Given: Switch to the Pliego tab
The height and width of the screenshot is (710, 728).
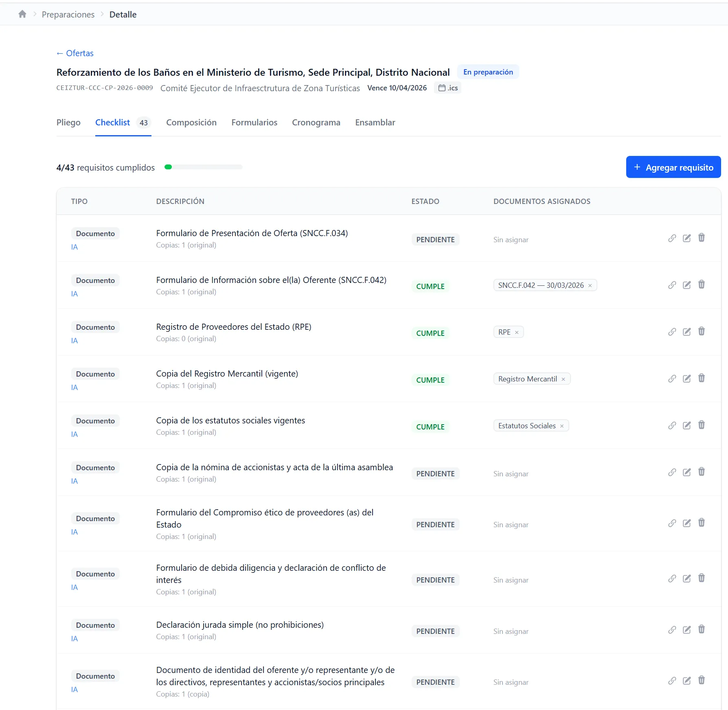Looking at the screenshot, I should [68, 123].
